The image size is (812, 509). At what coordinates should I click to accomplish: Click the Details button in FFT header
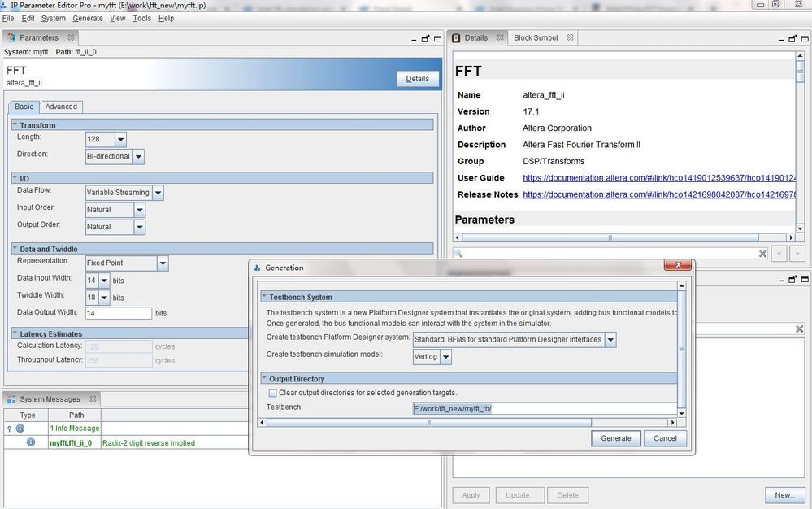click(418, 79)
